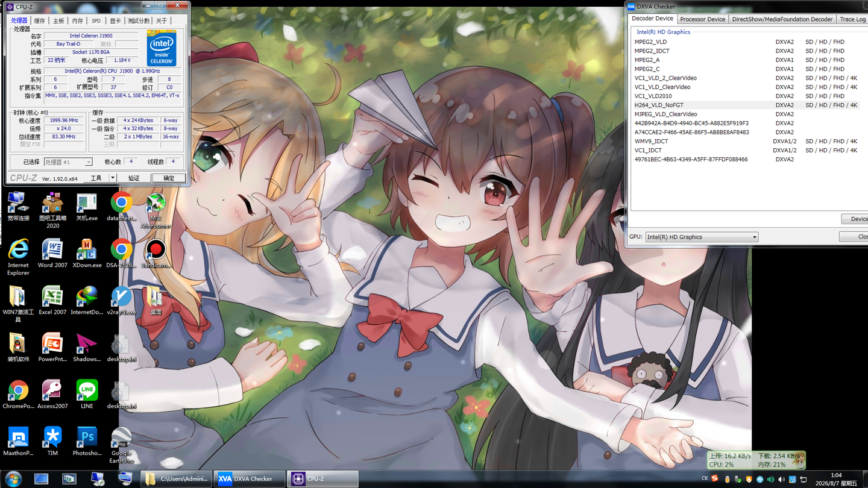Viewport: 868px width, 488px height.
Task: Open the 主板 tab in CPU-Z
Action: coord(58,20)
